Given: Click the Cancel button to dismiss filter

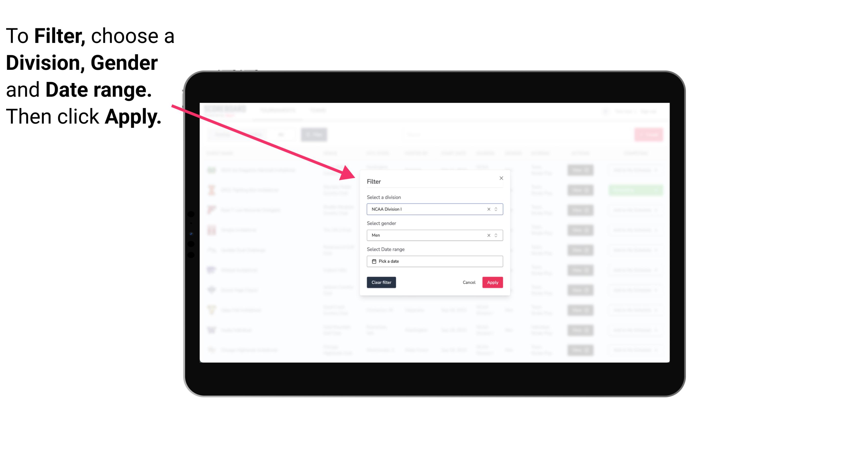Looking at the screenshot, I should (x=469, y=283).
